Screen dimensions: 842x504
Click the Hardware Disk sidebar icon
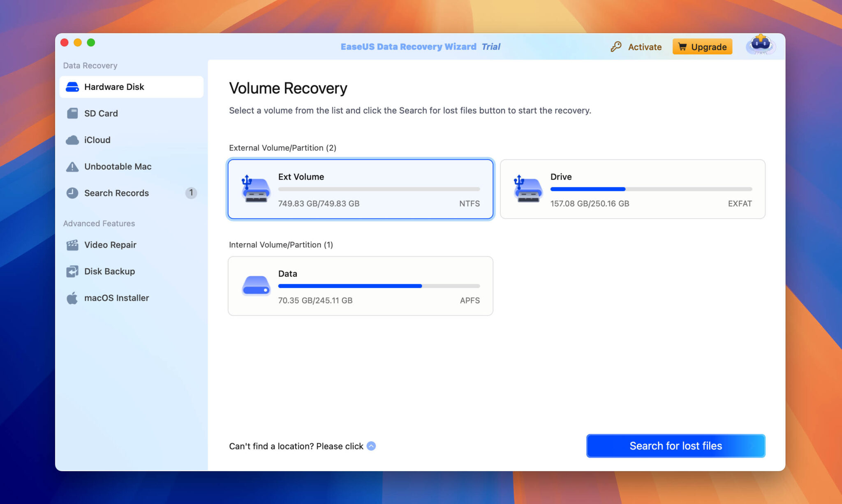click(x=72, y=87)
